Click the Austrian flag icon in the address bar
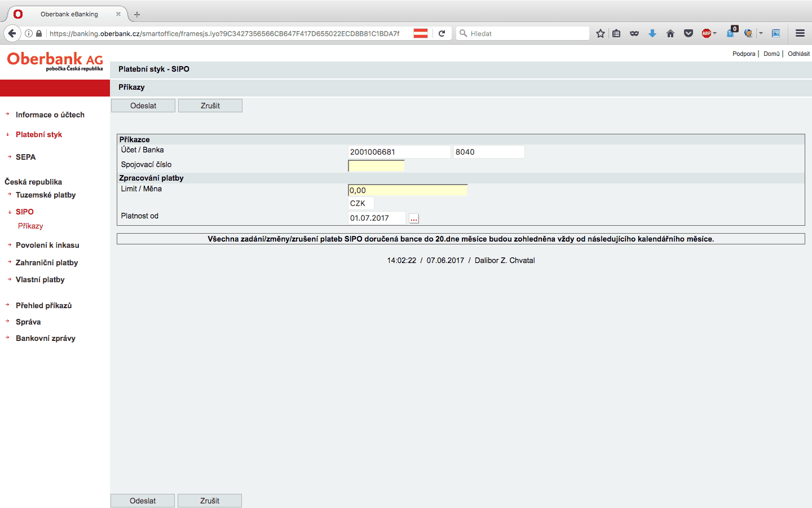812x508 pixels. (x=421, y=33)
